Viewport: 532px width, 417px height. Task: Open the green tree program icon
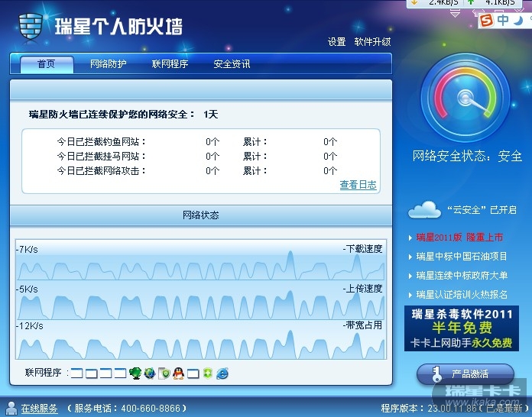[x=135, y=373]
